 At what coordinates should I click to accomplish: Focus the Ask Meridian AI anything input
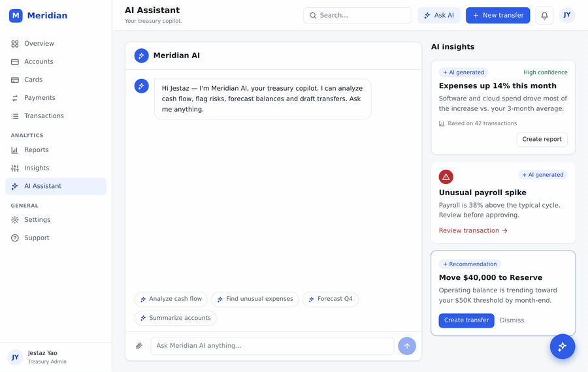pos(272,346)
